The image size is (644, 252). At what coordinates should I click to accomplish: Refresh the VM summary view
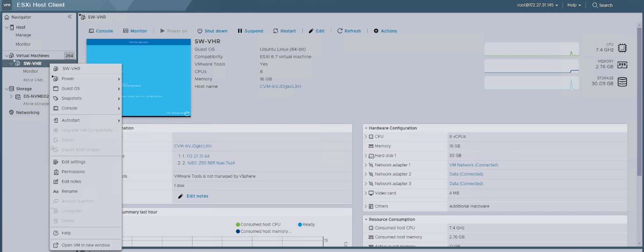(x=349, y=31)
